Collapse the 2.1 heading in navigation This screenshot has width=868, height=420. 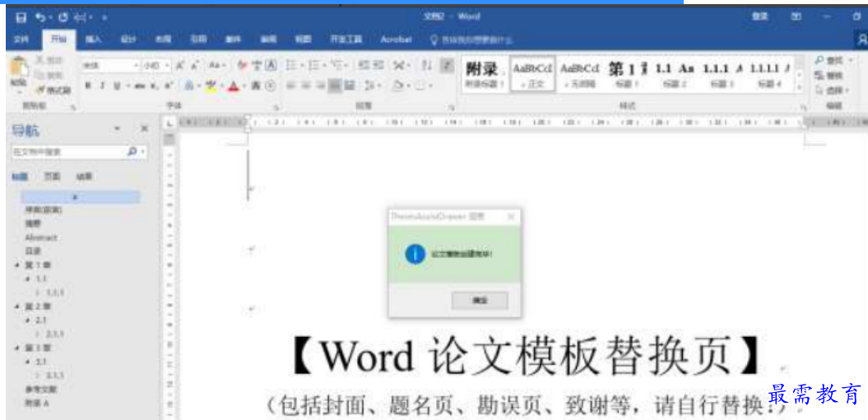(28, 320)
